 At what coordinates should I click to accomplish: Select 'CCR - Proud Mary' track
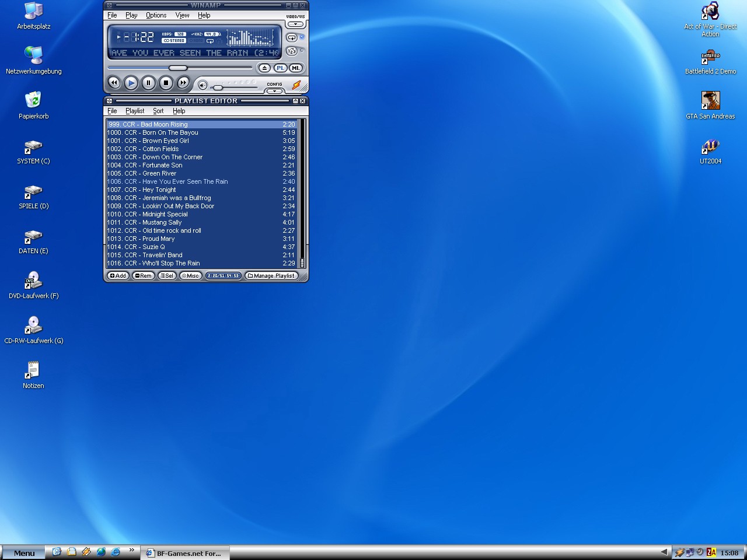coord(202,239)
